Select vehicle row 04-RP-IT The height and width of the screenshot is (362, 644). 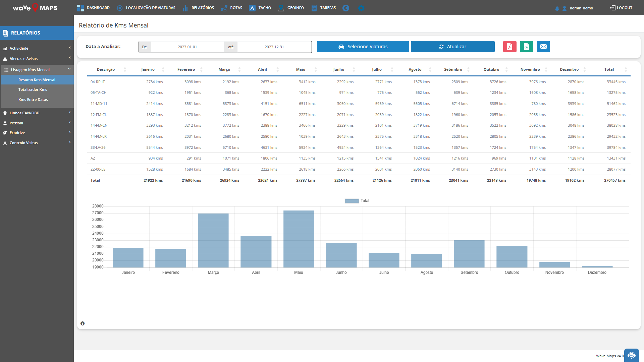coord(358,82)
